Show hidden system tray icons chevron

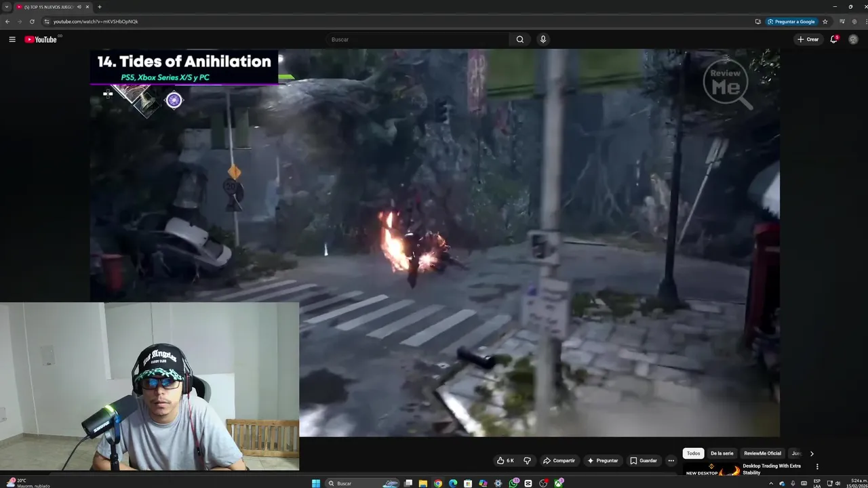tap(771, 483)
